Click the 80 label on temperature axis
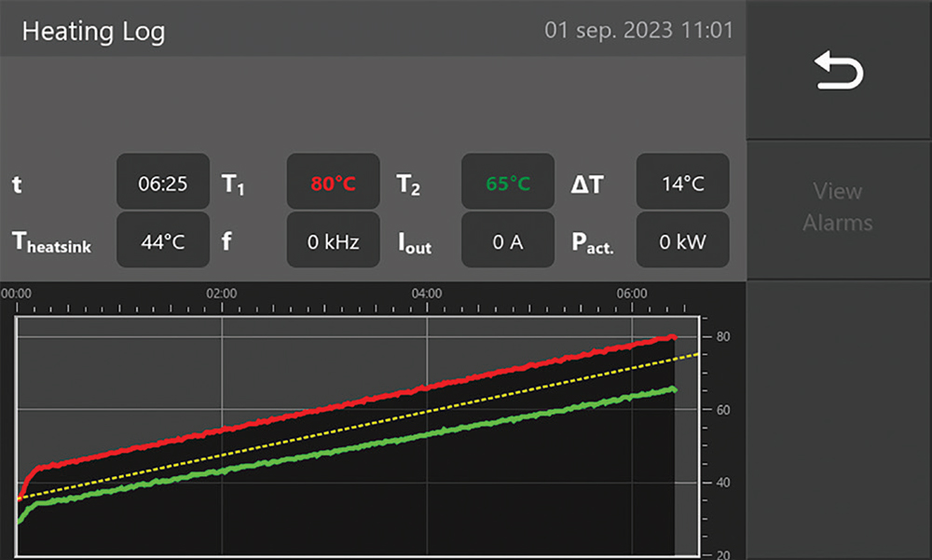Screen dimensions: 932x560 721,336
